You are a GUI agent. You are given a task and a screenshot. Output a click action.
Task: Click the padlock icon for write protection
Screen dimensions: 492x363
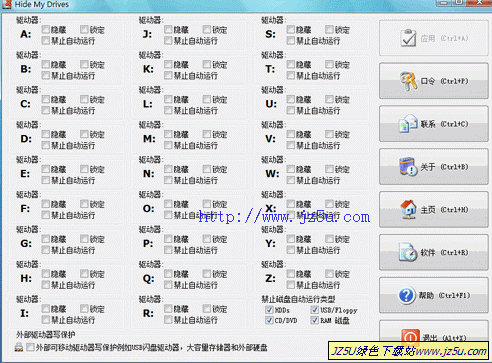(19, 348)
